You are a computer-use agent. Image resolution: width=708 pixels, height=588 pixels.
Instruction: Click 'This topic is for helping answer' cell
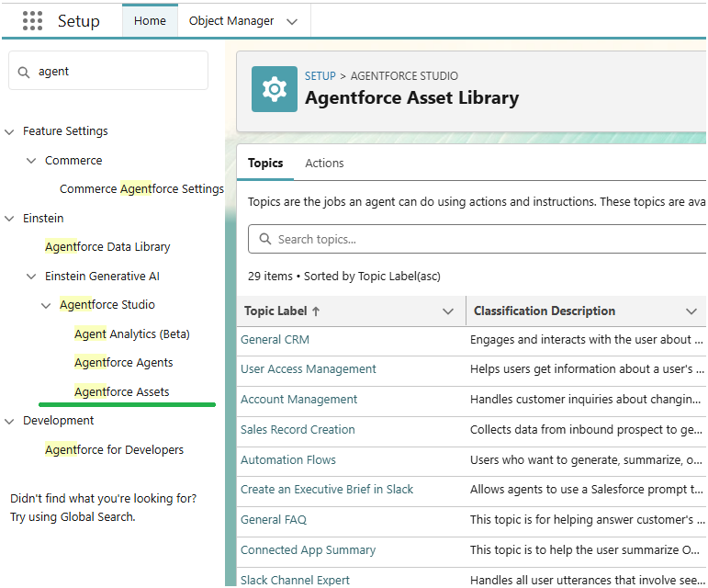tap(587, 520)
